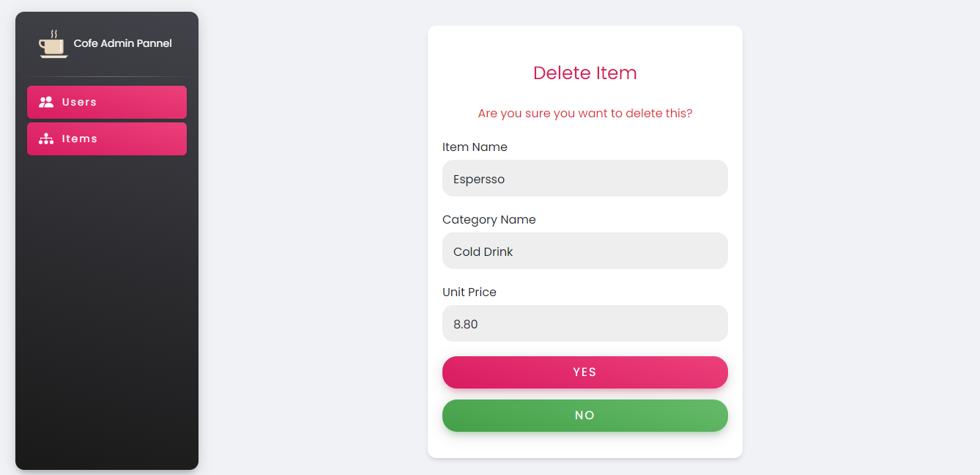The width and height of the screenshot is (980, 475).
Task: Click the Unit Price label
Action: click(x=469, y=292)
